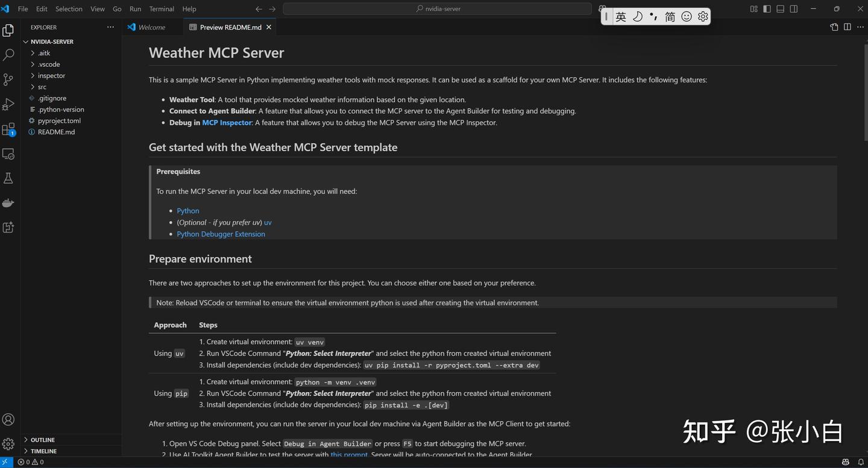
Task: Open the Extensions view
Action: point(8,129)
